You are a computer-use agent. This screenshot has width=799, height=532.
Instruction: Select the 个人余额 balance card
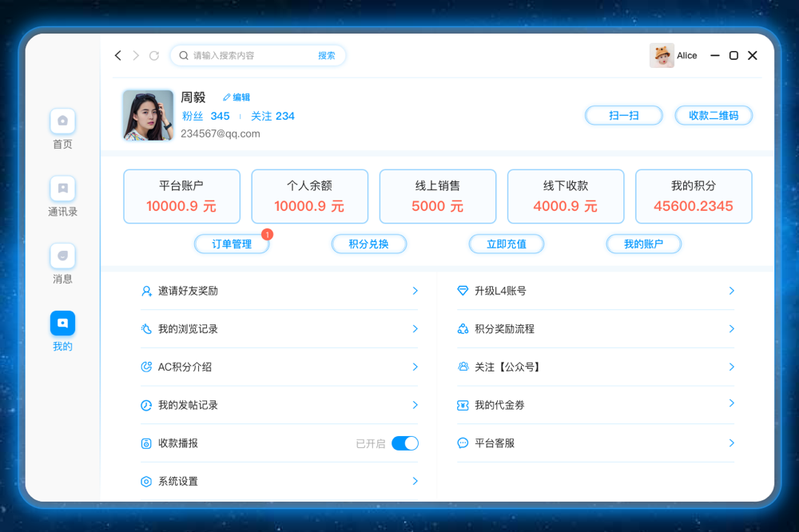310,197
